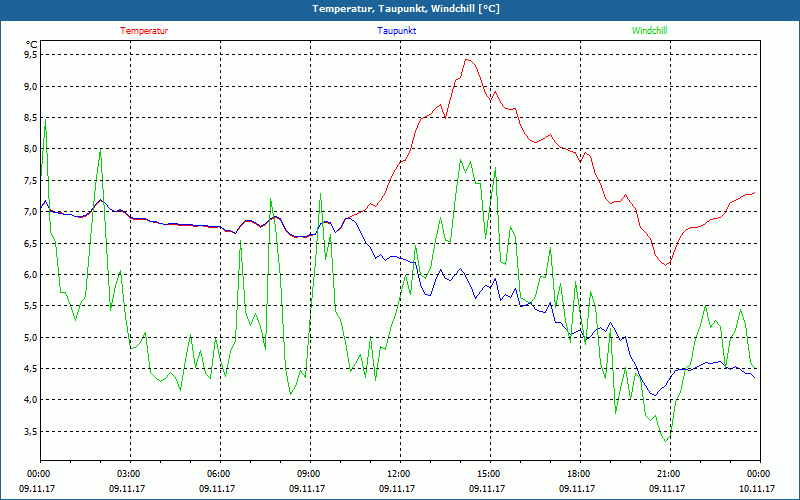
Task: Click the 15:00 time axis label
Action: (x=490, y=474)
